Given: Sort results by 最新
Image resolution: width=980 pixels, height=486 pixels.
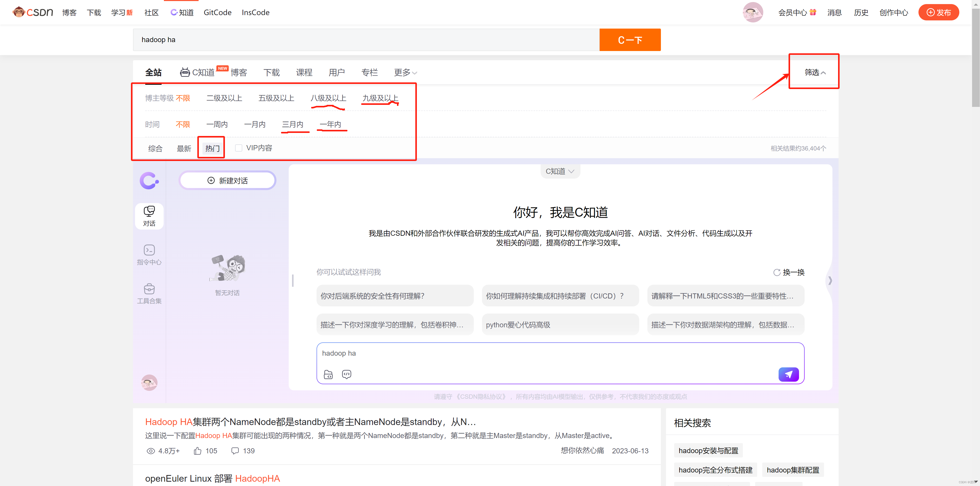Looking at the screenshot, I should (184, 148).
